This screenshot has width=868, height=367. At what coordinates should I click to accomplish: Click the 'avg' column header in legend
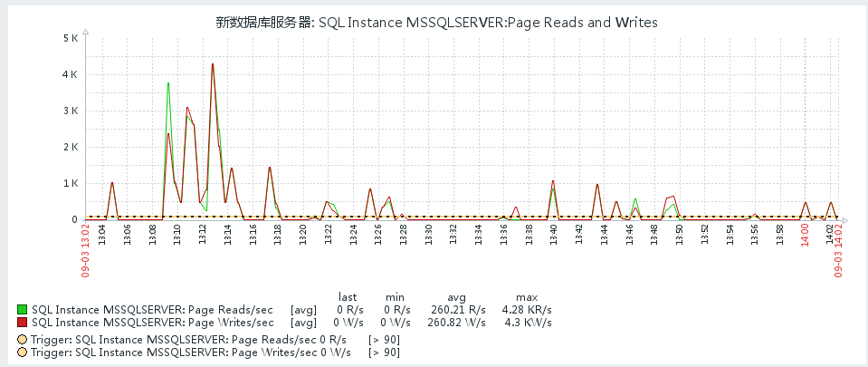456,296
